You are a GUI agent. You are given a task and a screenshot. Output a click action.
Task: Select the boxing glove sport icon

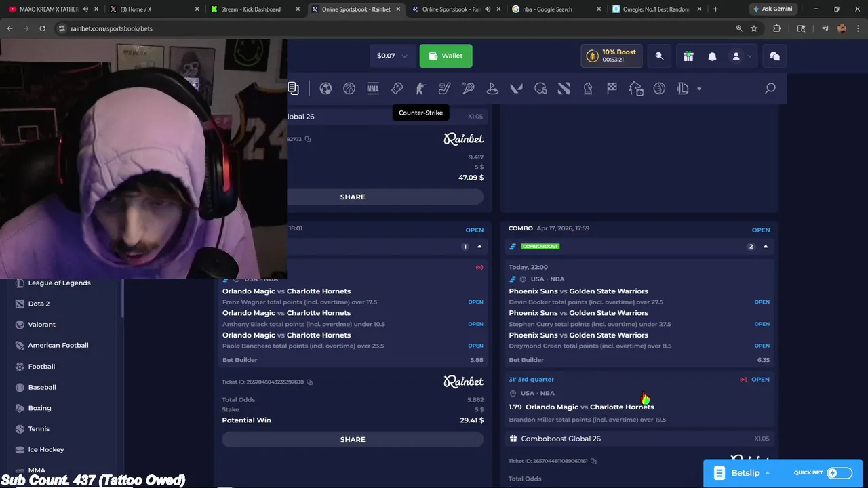pyautogui.click(x=397, y=88)
